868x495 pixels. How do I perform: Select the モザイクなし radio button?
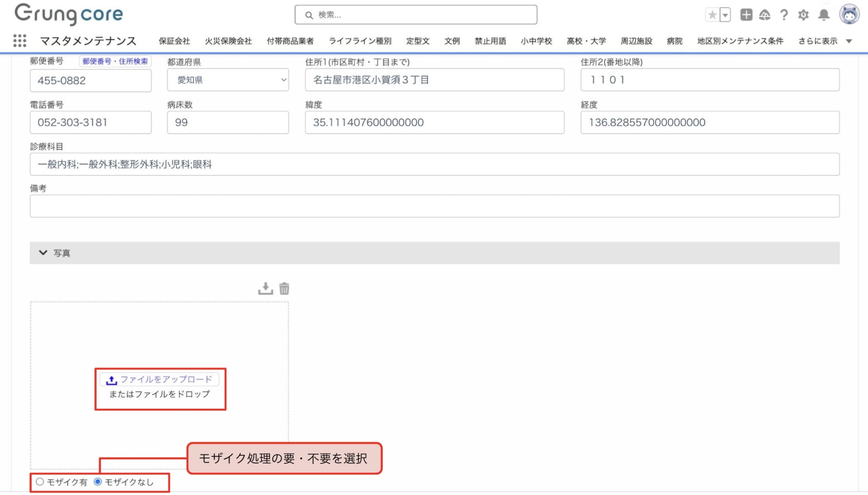coord(98,482)
